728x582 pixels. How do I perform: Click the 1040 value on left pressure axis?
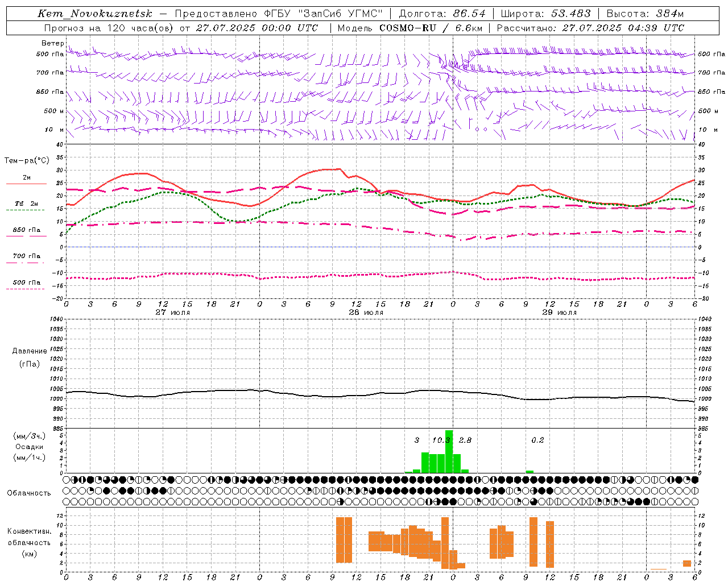[56, 319]
